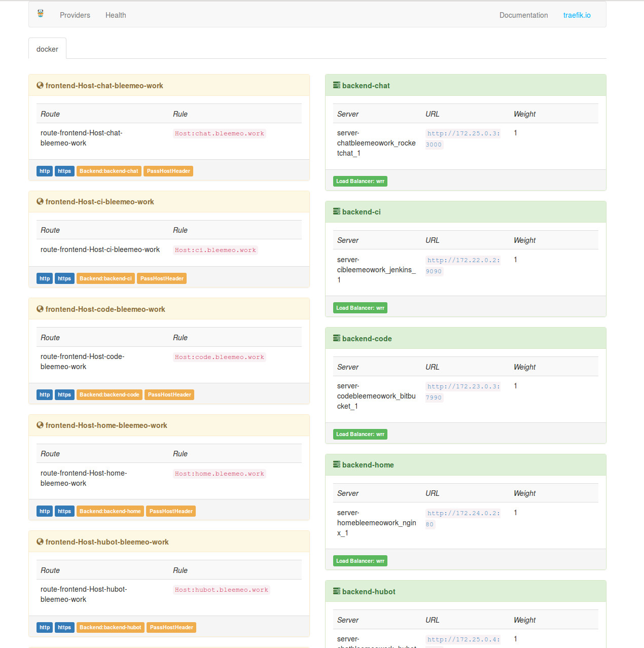Click the Backend:backend-chat badge
The width and height of the screenshot is (644, 648).
click(x=109, y=171)
